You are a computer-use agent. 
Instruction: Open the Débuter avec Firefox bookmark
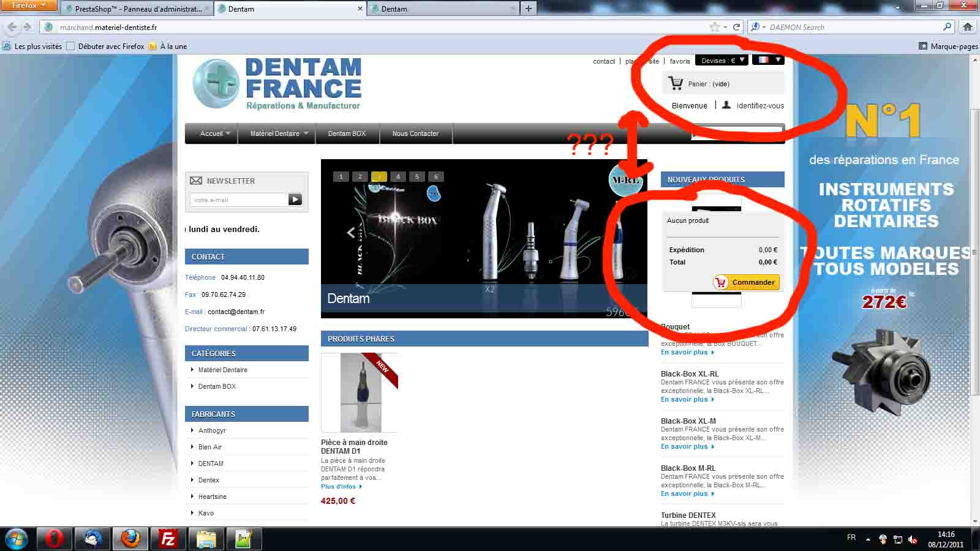point(105,46)
